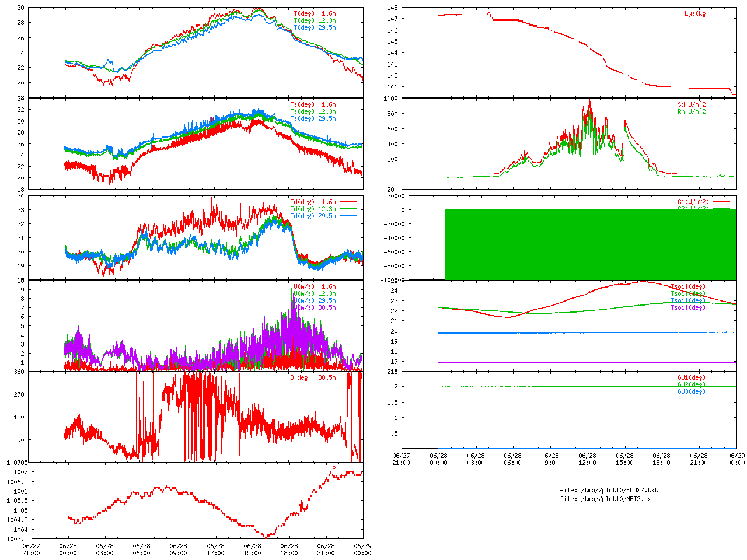
Task: Click the red line sample beside Lys(kg)
Action: click(721, 13)
